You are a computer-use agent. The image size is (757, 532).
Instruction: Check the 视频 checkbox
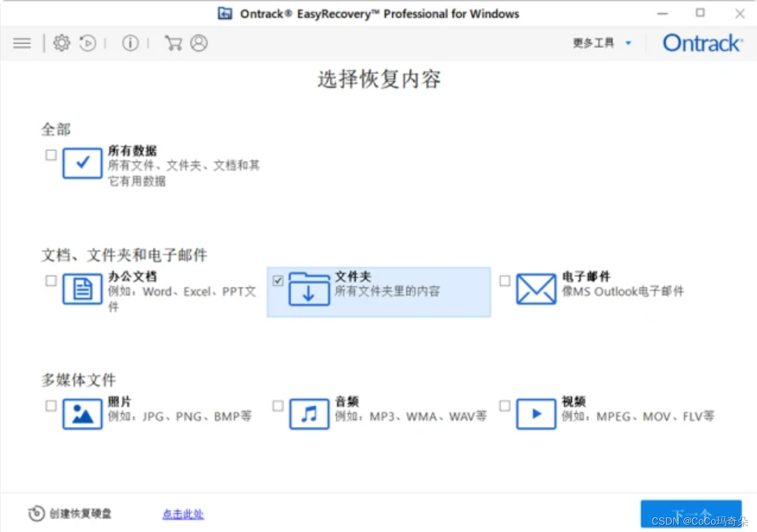pyautogui.click(x=505, y=406)
